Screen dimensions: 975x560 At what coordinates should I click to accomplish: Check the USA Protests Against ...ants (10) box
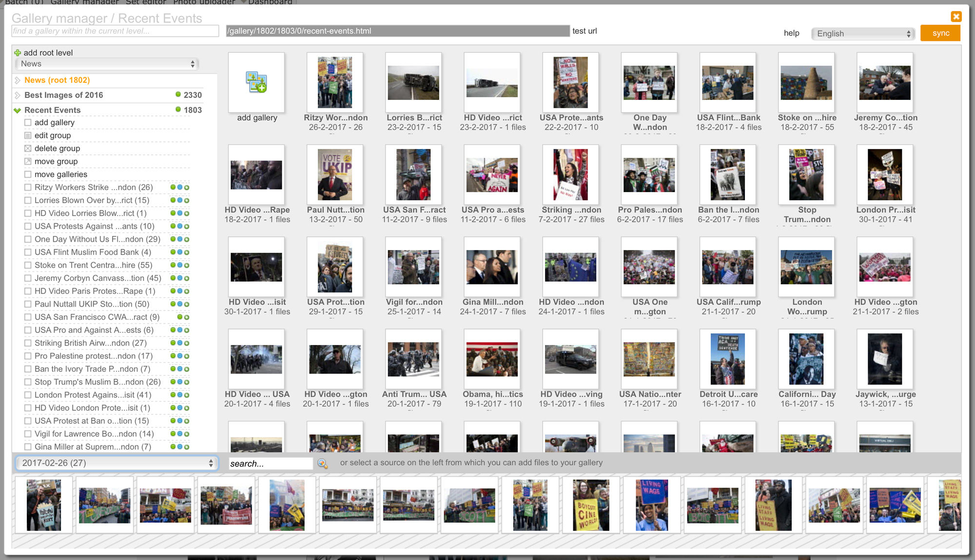pyautogui.click(x=28, y=226)
